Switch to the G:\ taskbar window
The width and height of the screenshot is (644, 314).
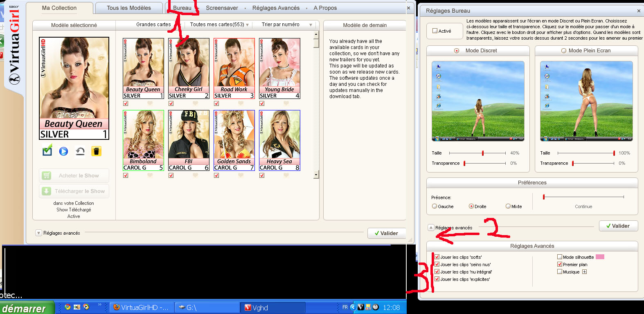click(x=207, y=307)
